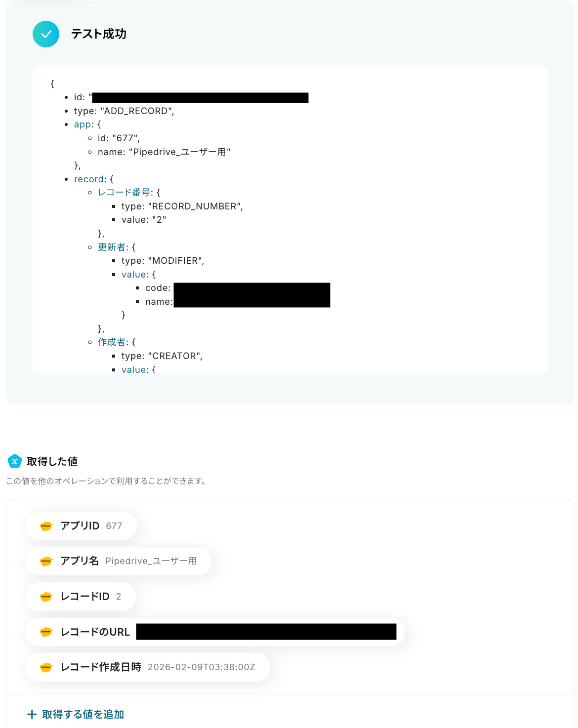The image size is (578, 728).
Task: Collapse the 更新者 node in JSON
Action: (112, 247)
